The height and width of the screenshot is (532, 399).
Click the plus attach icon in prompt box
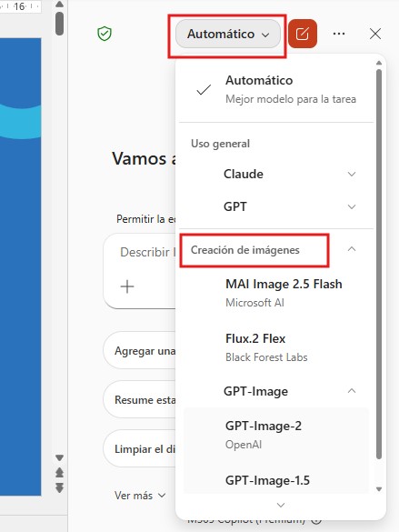pyautogui.click(x=127, y=286)
